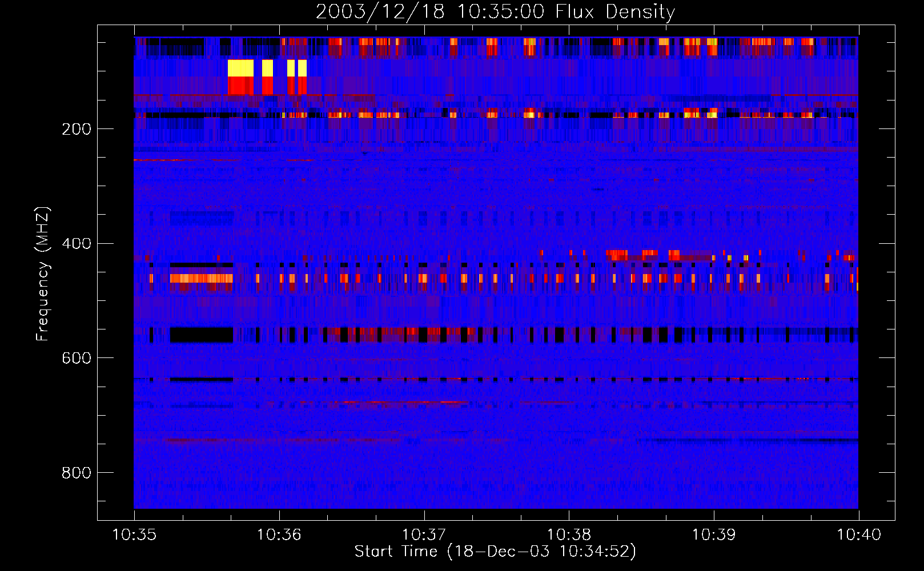Click the 10:40 time tick label
924x571 pixels.
pyautogui.click(x=859, y=534)
